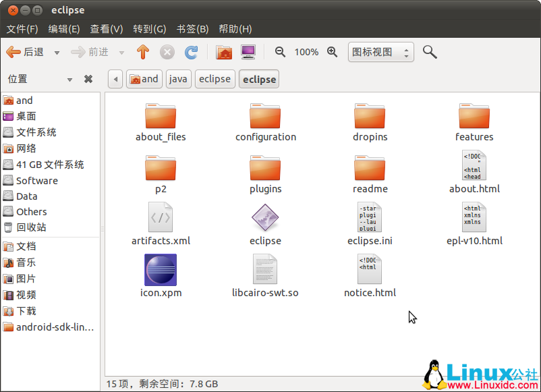The height and width of the screenshot is (392, 541).
Task: Select the icon.xpm image thumbnail
Action: click(x=161, y=270)
